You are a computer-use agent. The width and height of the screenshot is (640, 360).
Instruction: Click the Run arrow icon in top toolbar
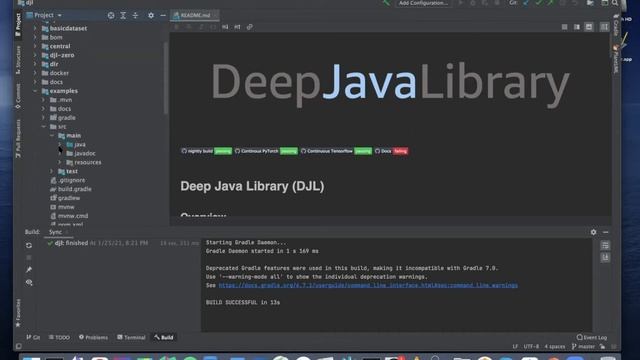(x=461, y=3)
